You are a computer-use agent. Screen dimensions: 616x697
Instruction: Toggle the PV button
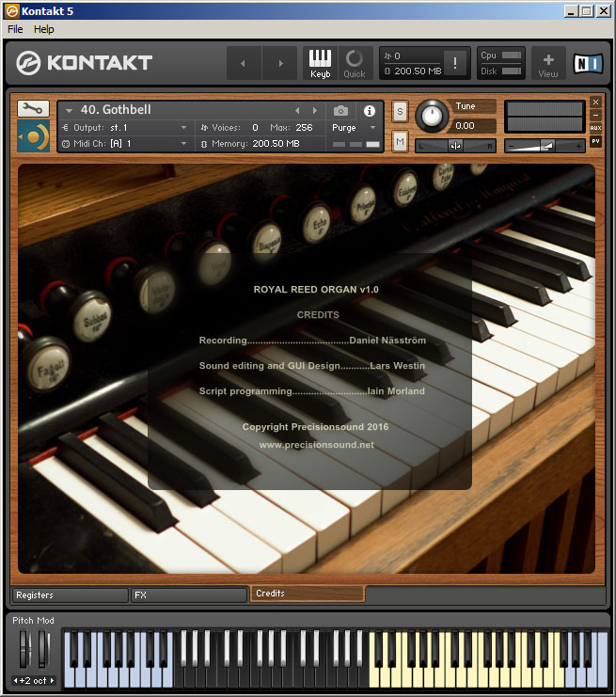pyautogui.click(x=595, y=141)
